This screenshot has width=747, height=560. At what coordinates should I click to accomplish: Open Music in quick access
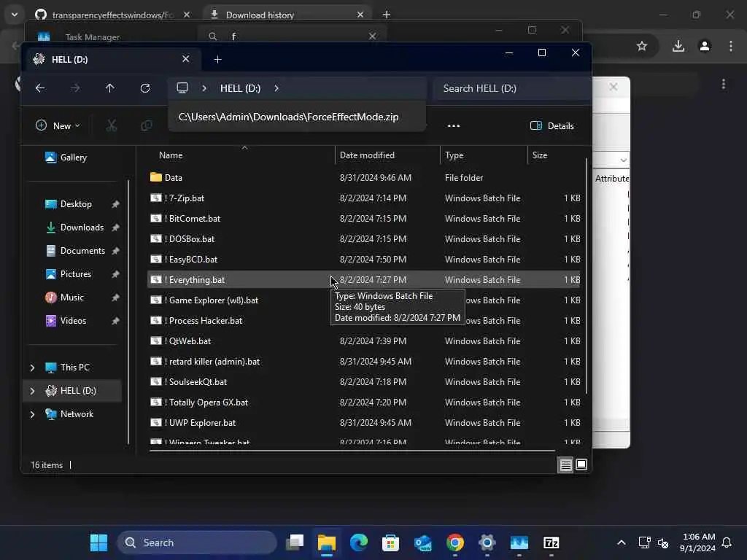click(x=64, y=297)
